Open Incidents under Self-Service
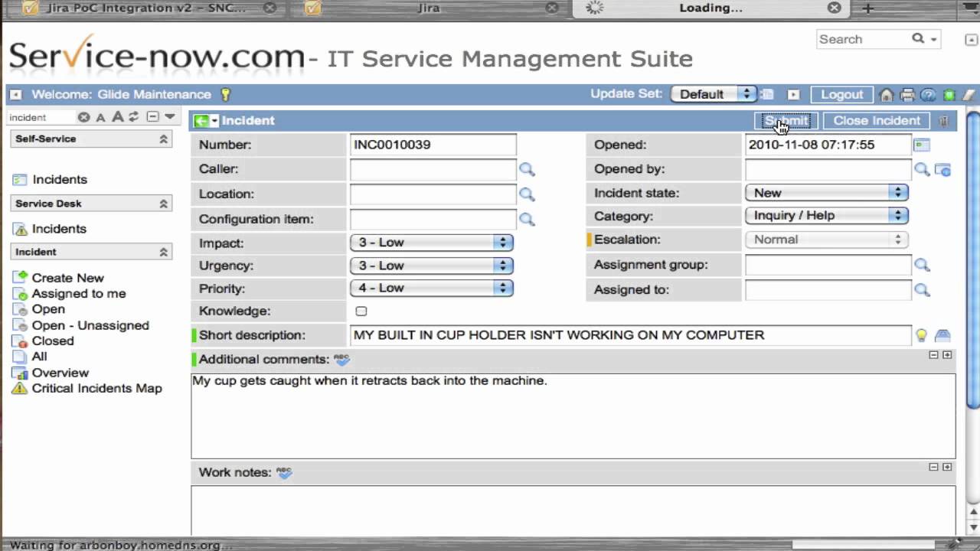The width and height of the screenshot is (980, 551). tap(60, 180)
